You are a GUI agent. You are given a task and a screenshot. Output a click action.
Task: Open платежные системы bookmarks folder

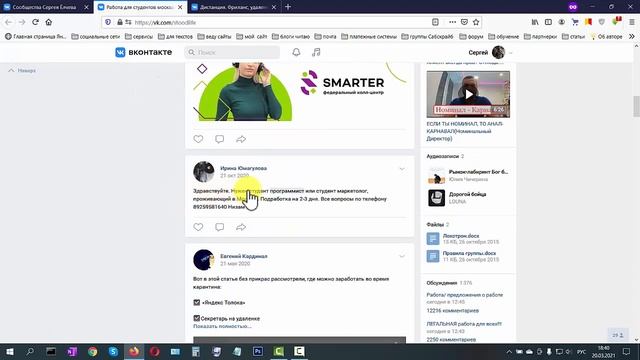369,36
